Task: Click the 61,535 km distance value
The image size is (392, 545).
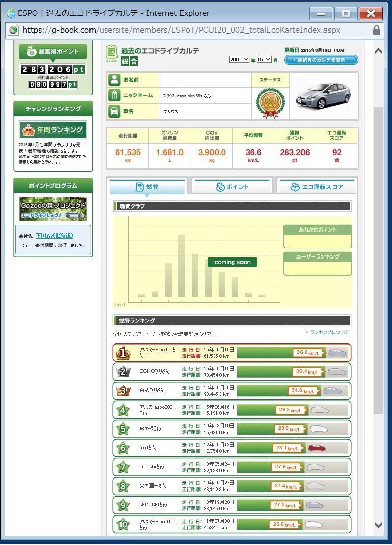Action: [x=128, y=153]
